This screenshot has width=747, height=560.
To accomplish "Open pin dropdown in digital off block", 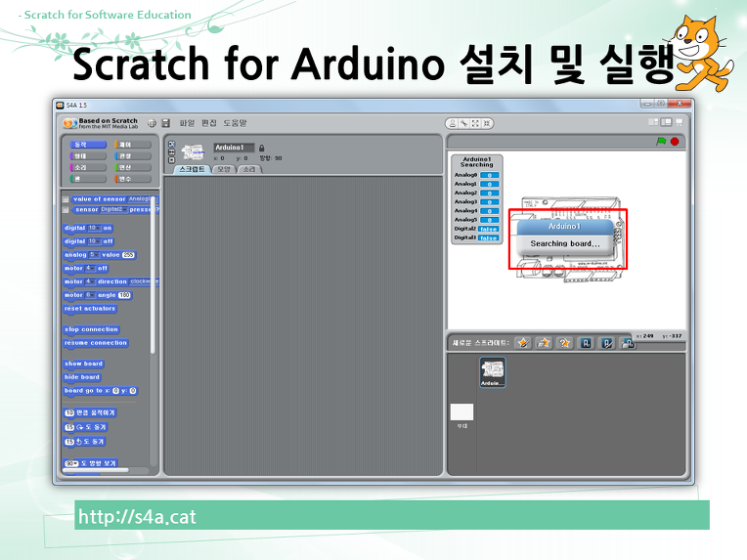I will coord(94,241).
